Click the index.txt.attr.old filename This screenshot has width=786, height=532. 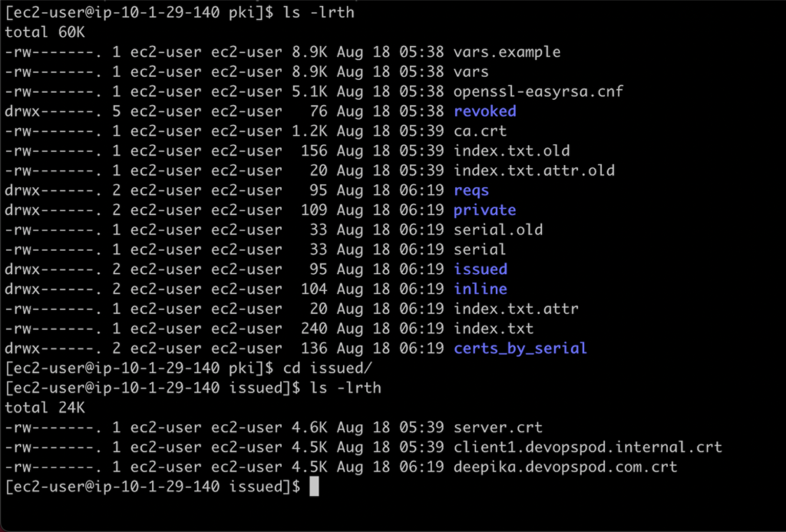534,170
